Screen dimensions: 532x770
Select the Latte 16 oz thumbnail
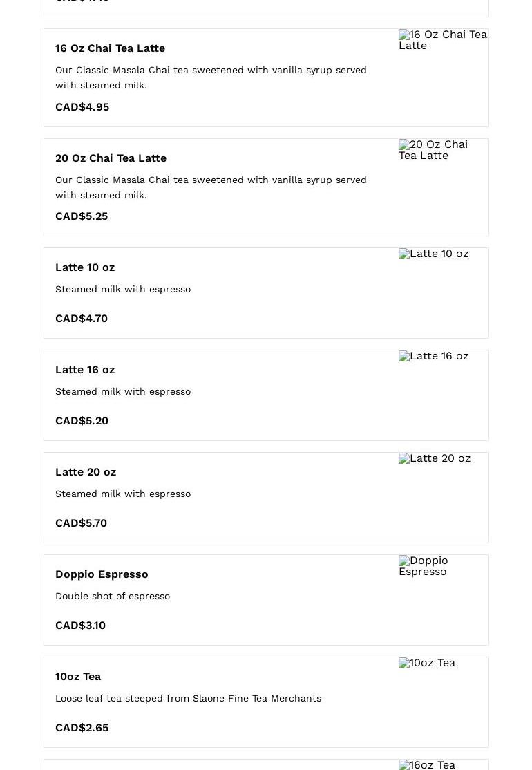pos(434,356)
